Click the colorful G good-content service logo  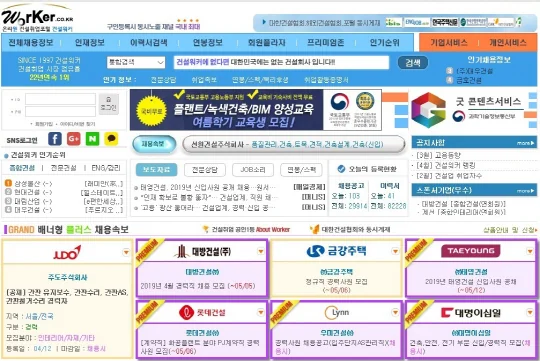[428, 110]
